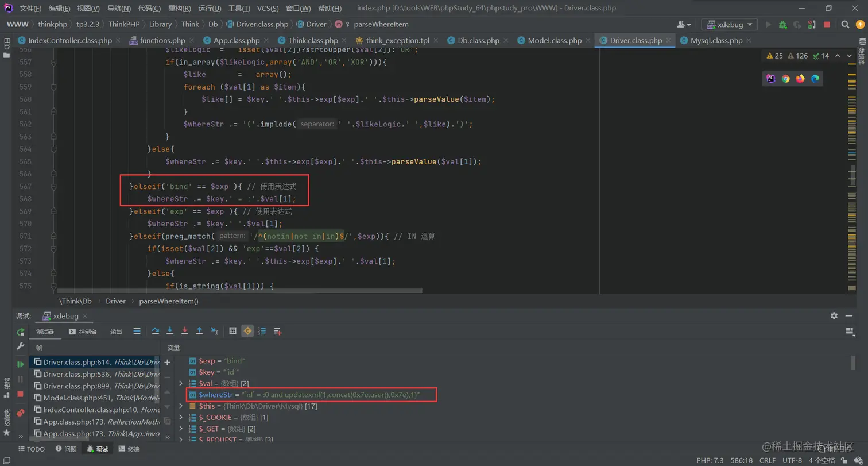Open the preview in Chrome
The image size is (868, 466).
click(785, 79)
